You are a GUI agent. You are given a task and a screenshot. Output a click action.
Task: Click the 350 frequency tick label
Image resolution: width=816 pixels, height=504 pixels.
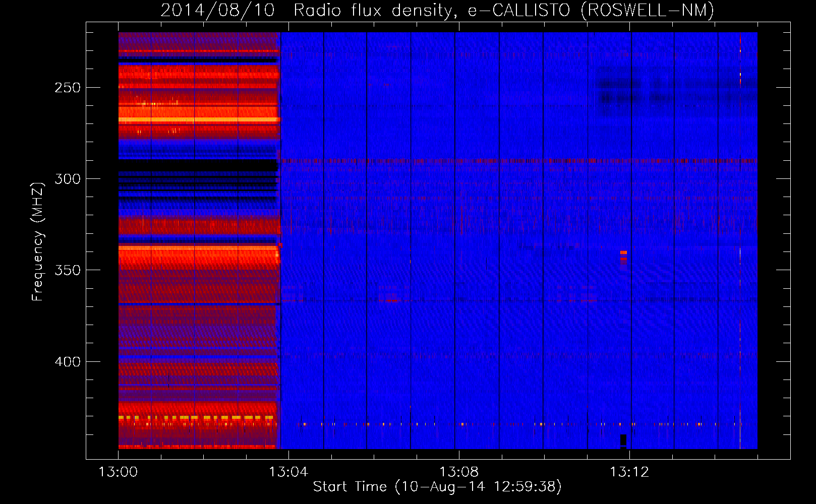point(67,270)
